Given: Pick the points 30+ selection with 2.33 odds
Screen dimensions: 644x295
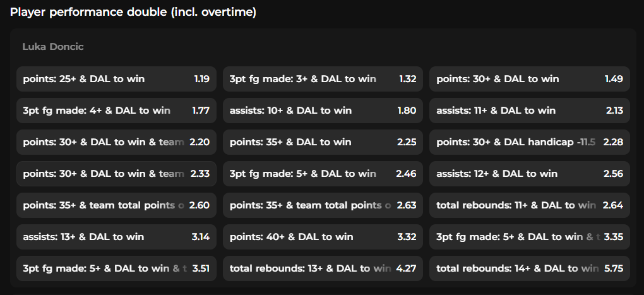Looking at the screenshot, I should pos(116,174).
